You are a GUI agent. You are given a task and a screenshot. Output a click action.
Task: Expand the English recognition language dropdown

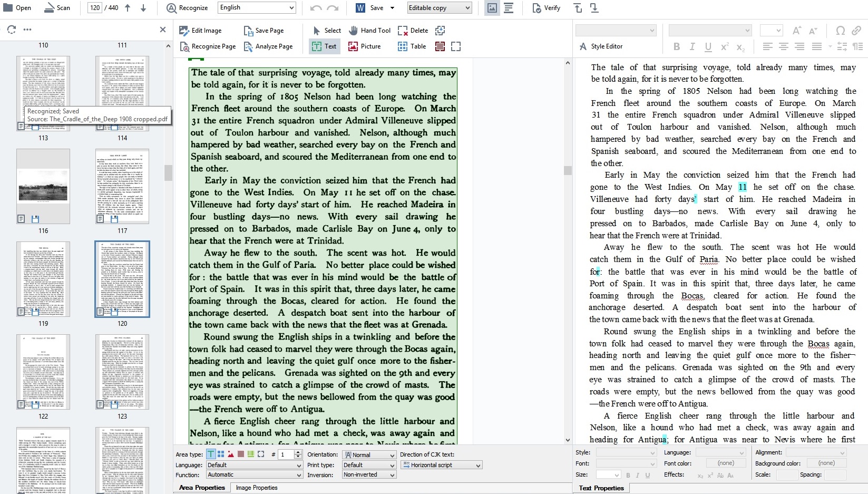(291, 8)
